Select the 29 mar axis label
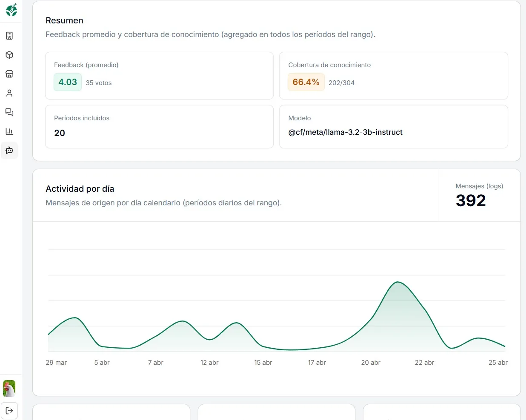The image size is (526, 420). pos(56,363)
